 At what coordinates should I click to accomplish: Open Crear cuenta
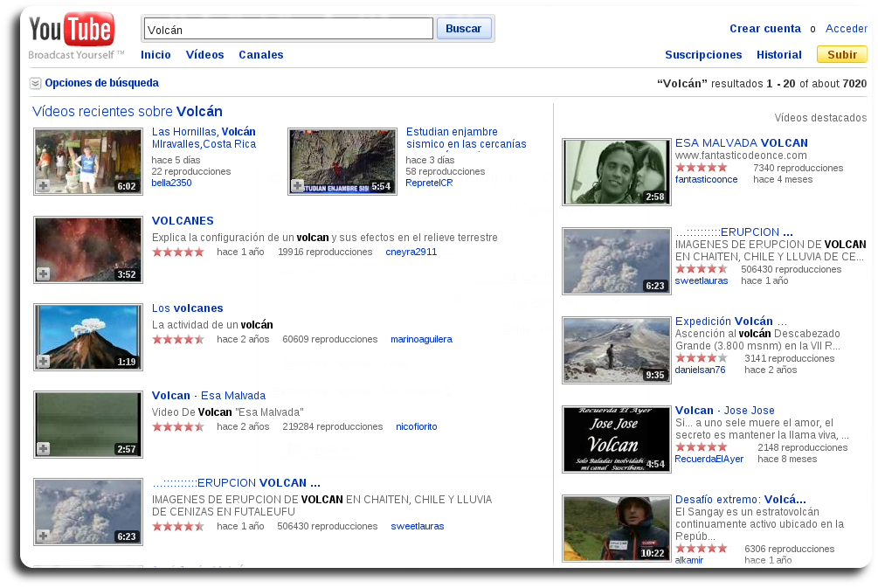point(765,28)
